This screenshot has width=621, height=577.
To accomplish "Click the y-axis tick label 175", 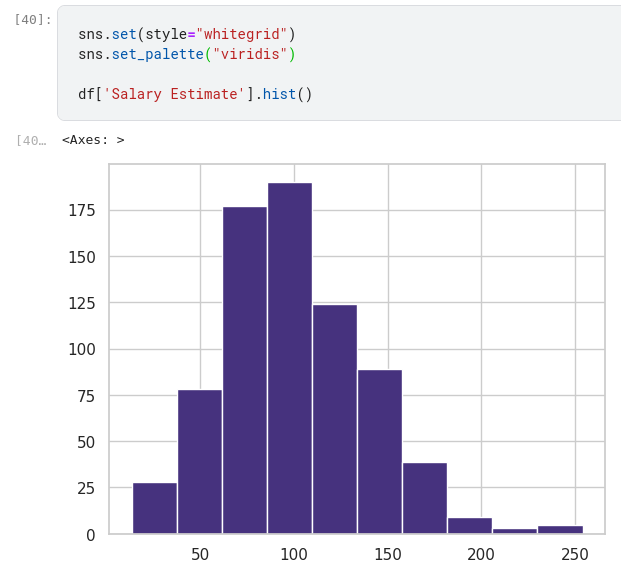I will click(x=82, y=210).
